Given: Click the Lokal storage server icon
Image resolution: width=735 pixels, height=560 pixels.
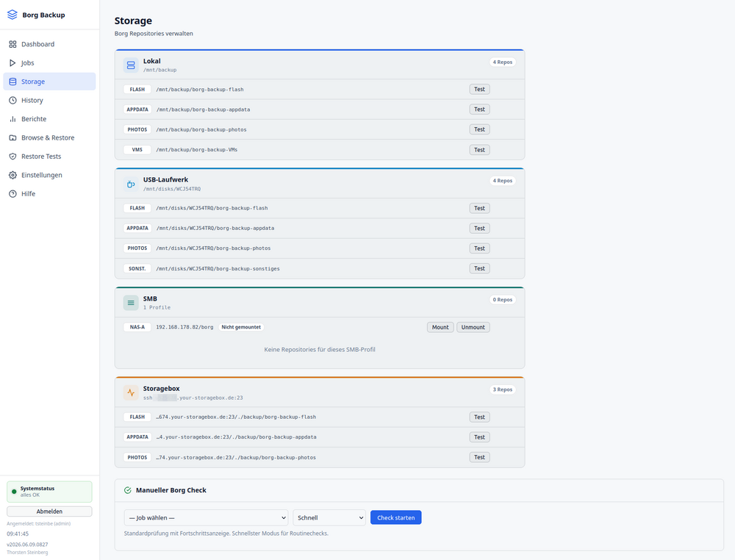Looking at the screenshot, I should [x=131, y=65].
